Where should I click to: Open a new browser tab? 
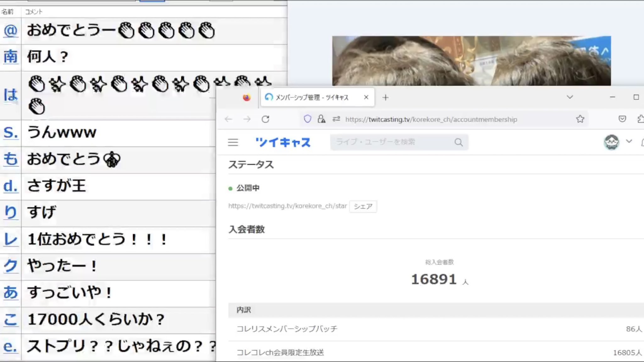coord(386,98)
